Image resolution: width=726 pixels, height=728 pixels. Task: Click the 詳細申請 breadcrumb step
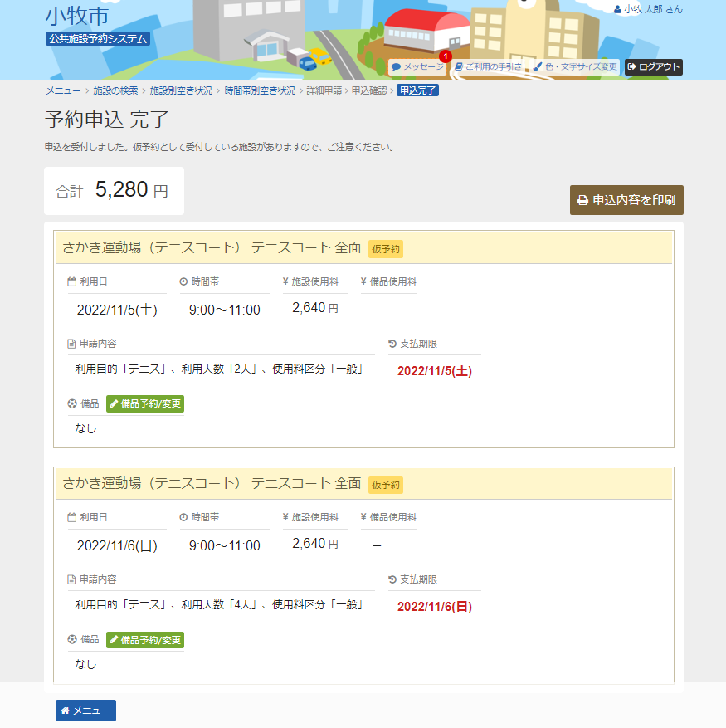pyautogui.click(x=324, y=90)
